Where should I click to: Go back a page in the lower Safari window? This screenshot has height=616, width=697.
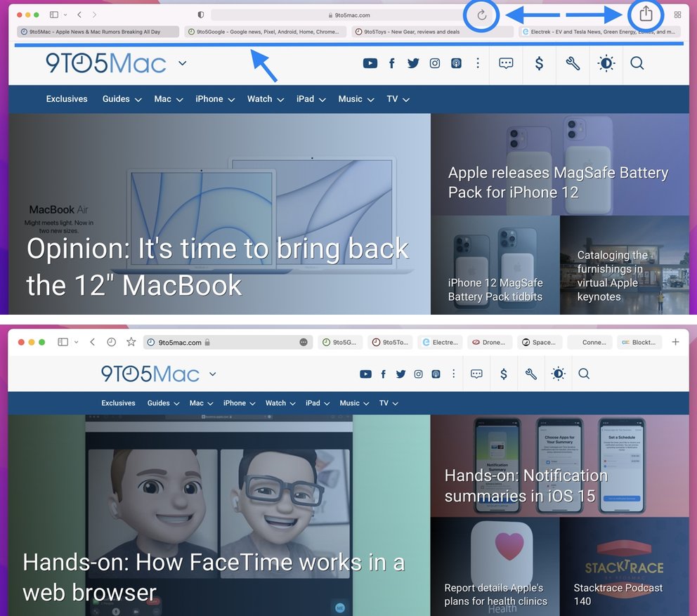92,342
